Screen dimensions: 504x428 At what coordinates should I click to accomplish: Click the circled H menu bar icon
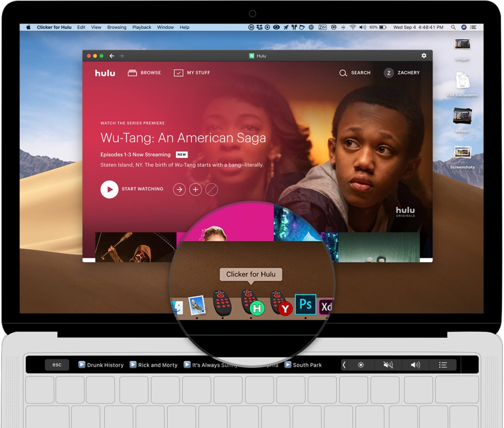(x=251, y=27)
